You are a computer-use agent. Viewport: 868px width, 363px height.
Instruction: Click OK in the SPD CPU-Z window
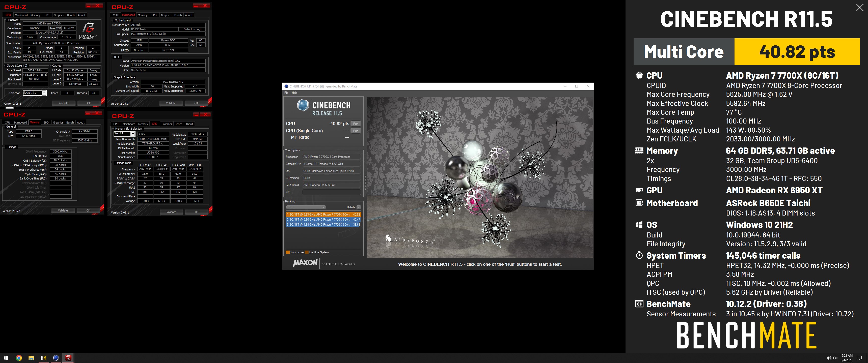coord(197,212)
